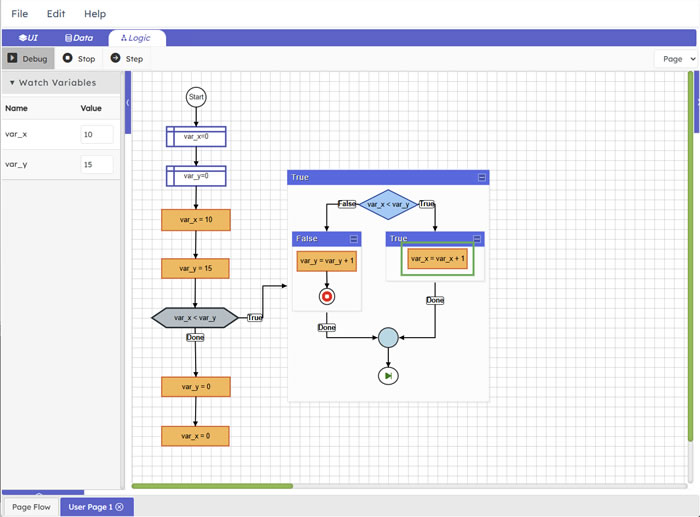Screen dimensions: 700x517
Task: Click the var_x name in watch list
Action: pyautogui.click(x=16, y=134)
